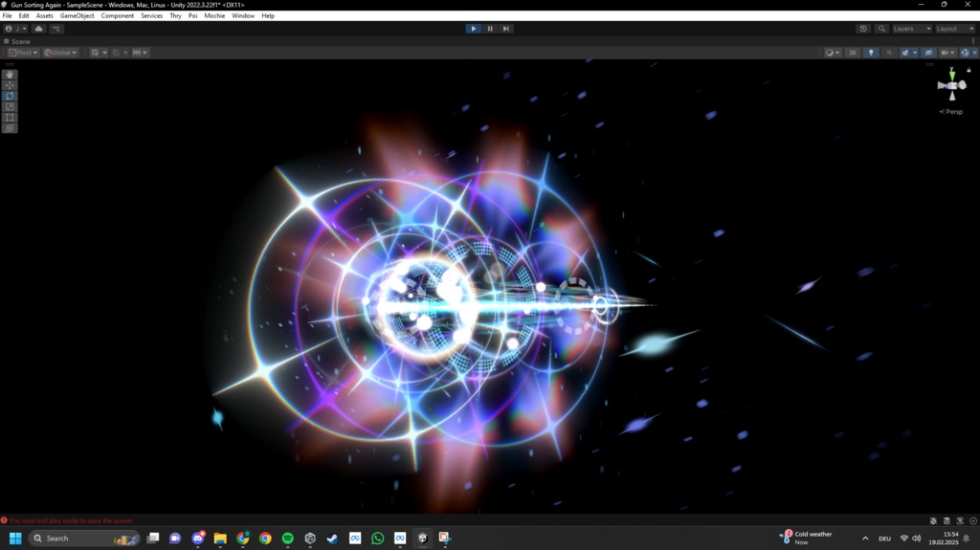Open the Cold weather widget
The height and width of the screenshot is (550, 980).
tap(807, 538)
